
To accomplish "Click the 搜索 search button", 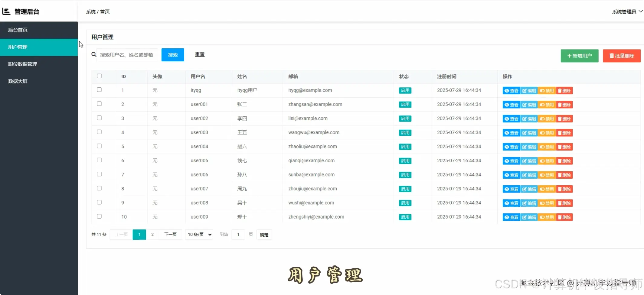I will tap(172, 55).
